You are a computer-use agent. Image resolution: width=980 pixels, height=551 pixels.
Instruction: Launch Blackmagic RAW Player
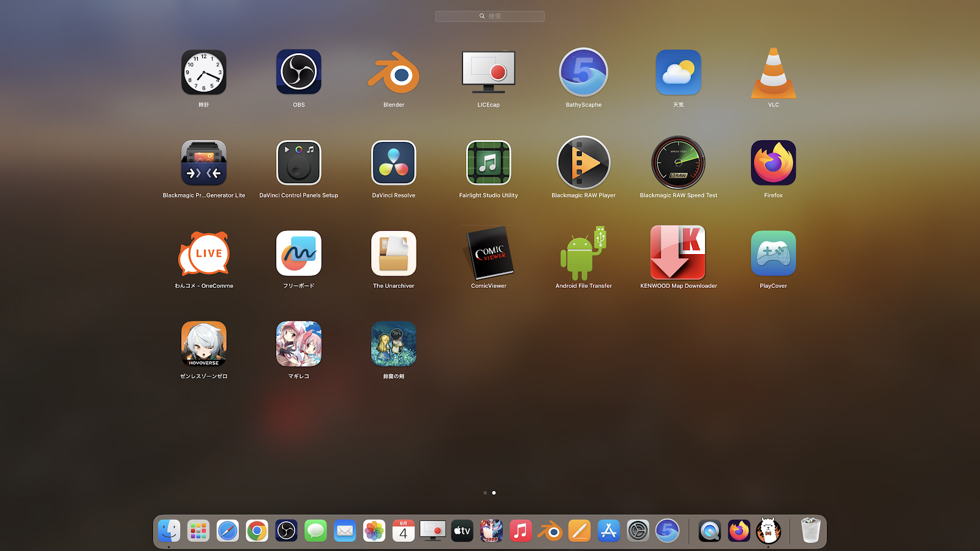[x=584, y=163]
